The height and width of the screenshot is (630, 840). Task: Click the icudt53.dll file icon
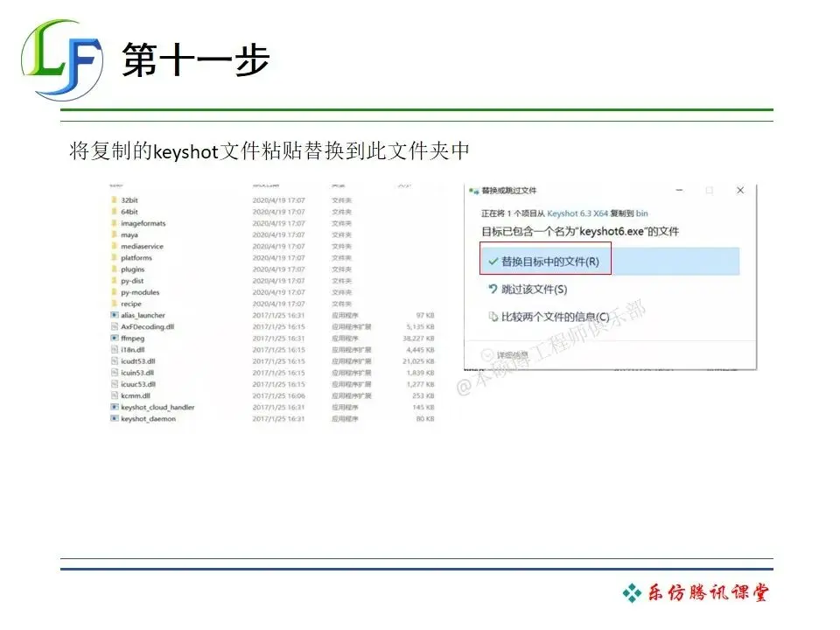[114, 361]
